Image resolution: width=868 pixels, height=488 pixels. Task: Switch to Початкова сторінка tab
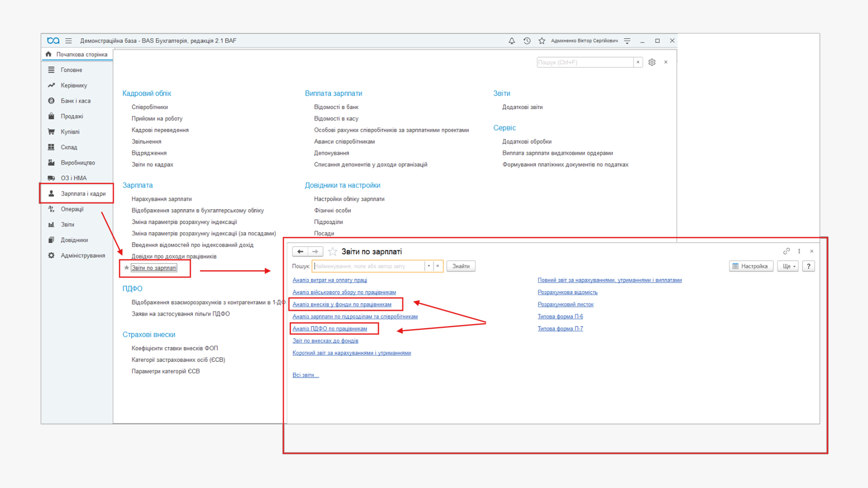[x=81, y=54]
